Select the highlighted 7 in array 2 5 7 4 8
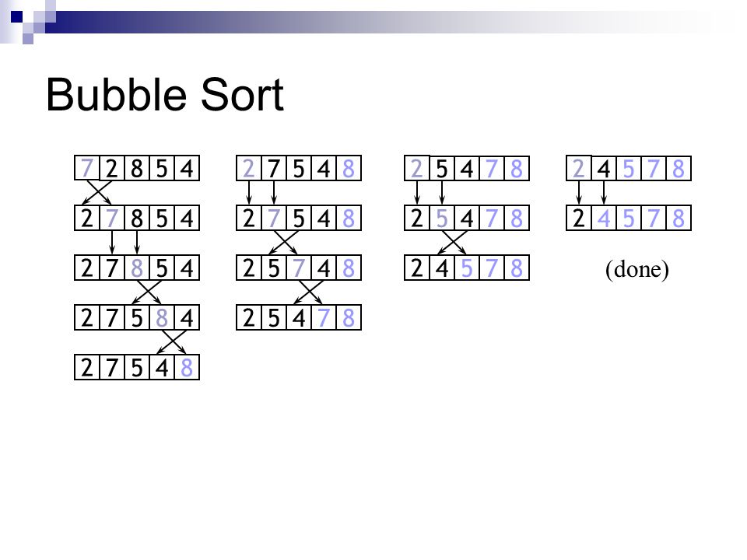Image resolution: width=747 pixels, height=560 pixels. (x=299, y=268)
